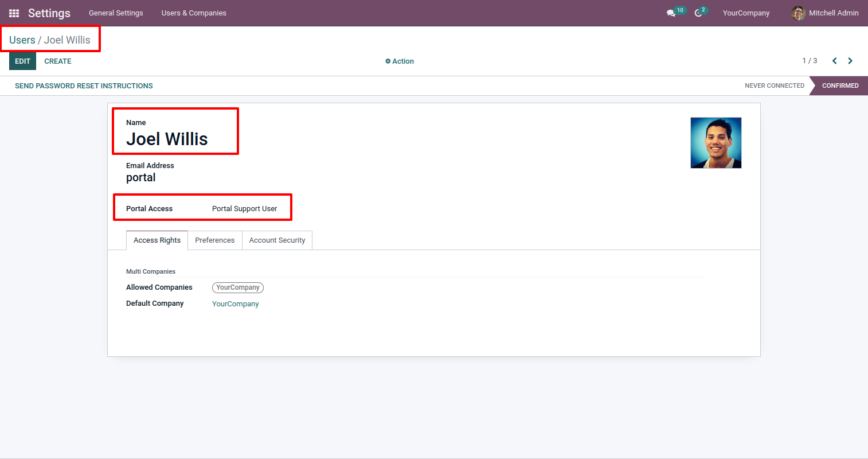Click the EDIT button

tap(22, 61)
